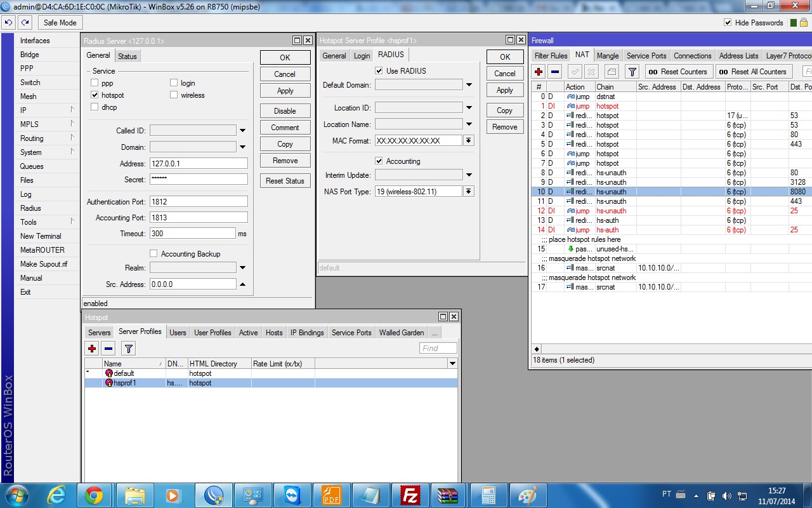Expand the MAC Format dropdown
This screenshot has width=812, height=508.
tap(469, 141)
